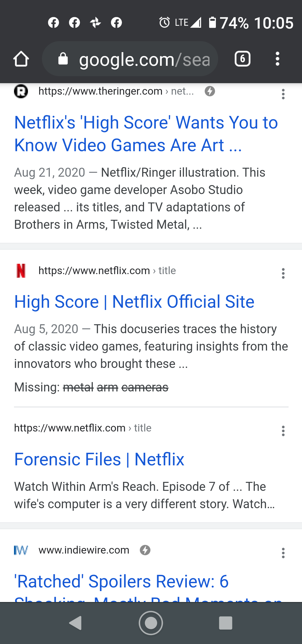Open the three-dot options for indiewire.com result
This screenshot has width=302, height=644.
283,553
